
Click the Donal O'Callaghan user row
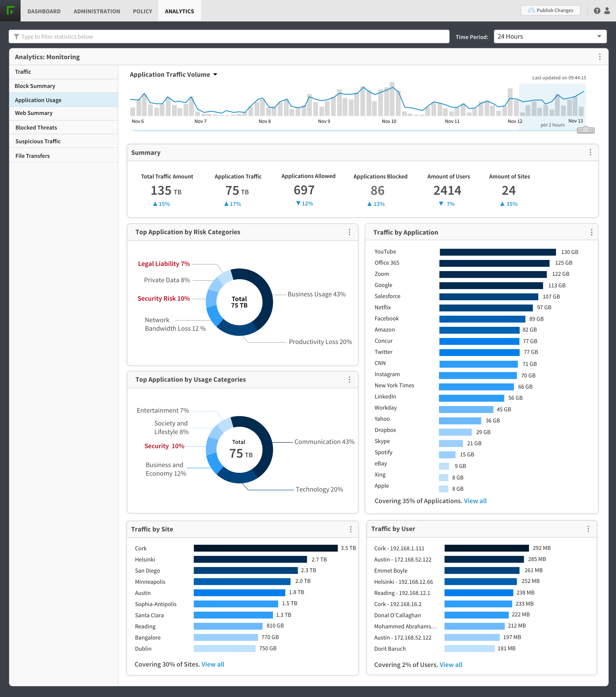(397, 615)
